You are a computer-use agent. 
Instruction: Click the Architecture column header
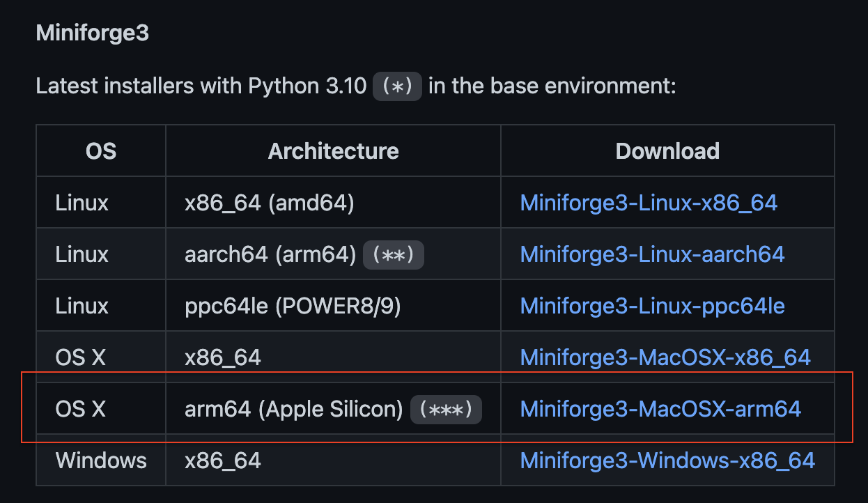(x=333, y=151)
